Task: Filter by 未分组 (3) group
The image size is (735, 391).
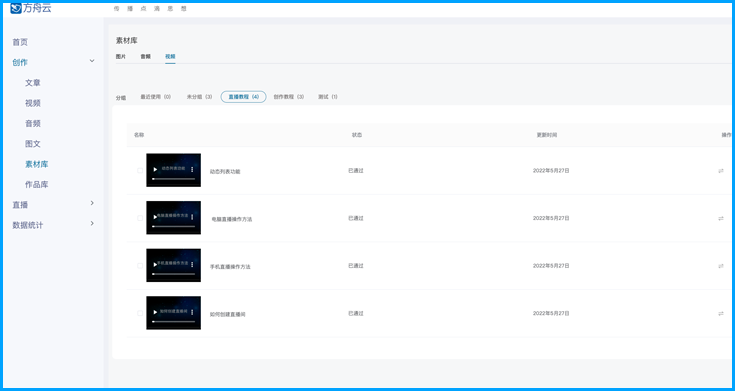Action: click(x=199, y=97)
